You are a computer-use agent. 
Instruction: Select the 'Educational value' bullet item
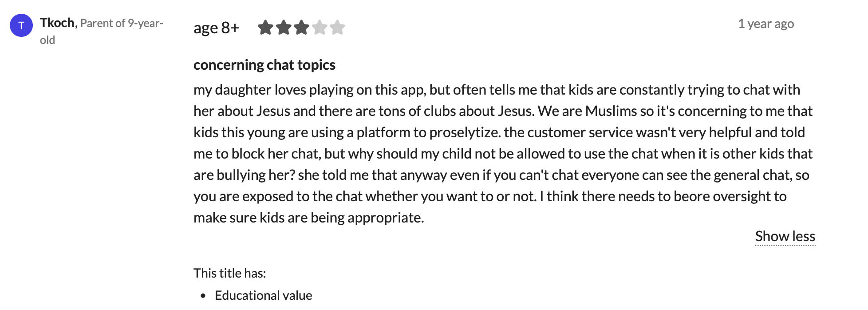[264, 295]
